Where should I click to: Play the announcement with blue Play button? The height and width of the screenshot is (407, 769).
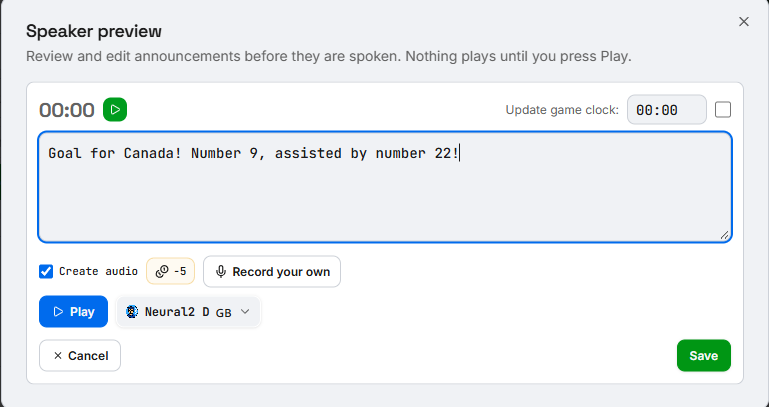tap(74, 311)
